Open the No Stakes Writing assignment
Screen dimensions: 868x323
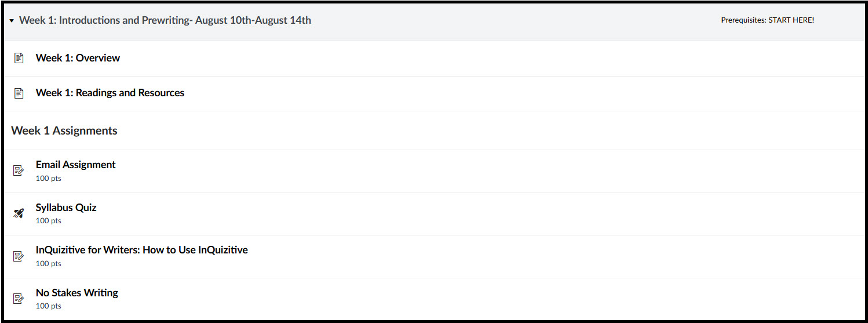coord(77,293)
